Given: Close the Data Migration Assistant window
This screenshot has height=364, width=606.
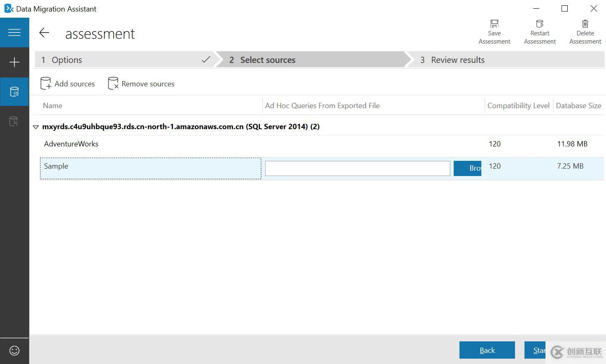Looking at the screenshot, I should point(594,9).
